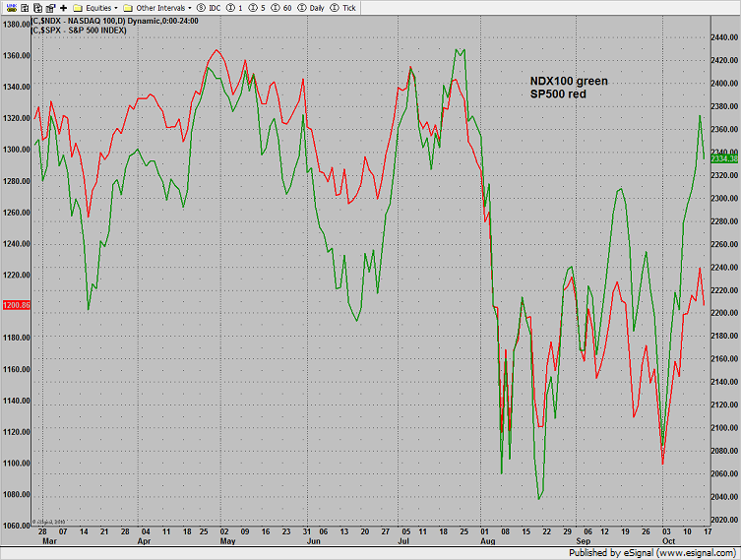
Task: Click the Jul month label on time axis
Action: 403,541
